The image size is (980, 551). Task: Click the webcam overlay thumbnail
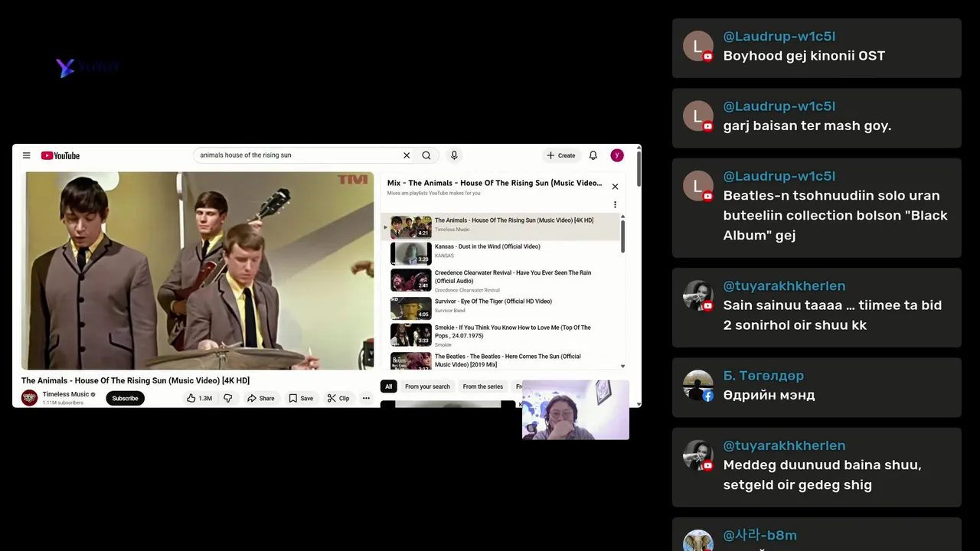coord(576,410)
